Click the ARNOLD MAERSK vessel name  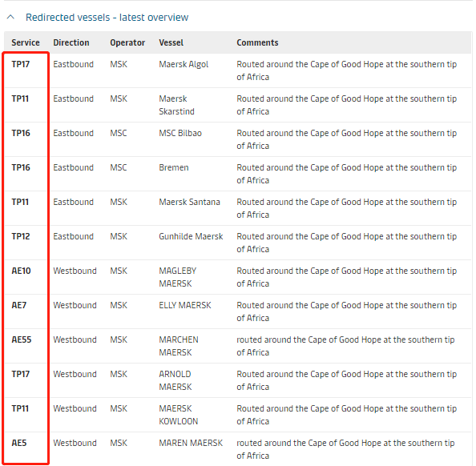pos(175,380)
